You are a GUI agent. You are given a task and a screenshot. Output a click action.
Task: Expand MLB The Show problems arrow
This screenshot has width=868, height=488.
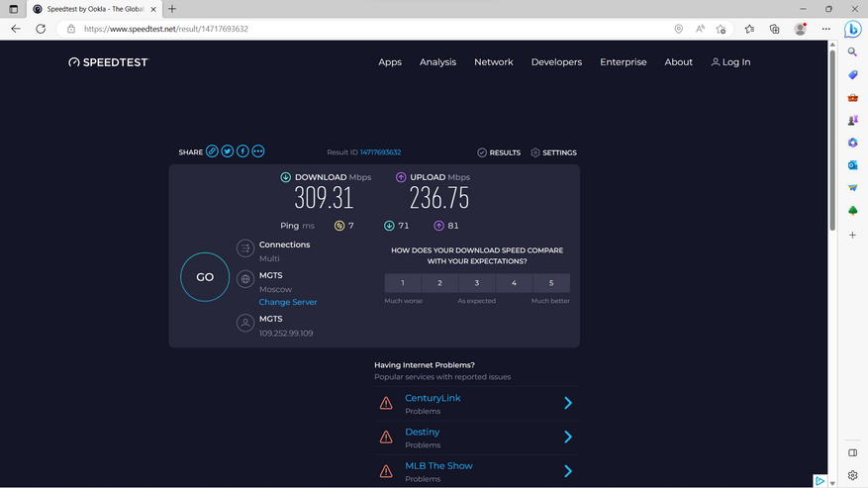pos(568,471)
